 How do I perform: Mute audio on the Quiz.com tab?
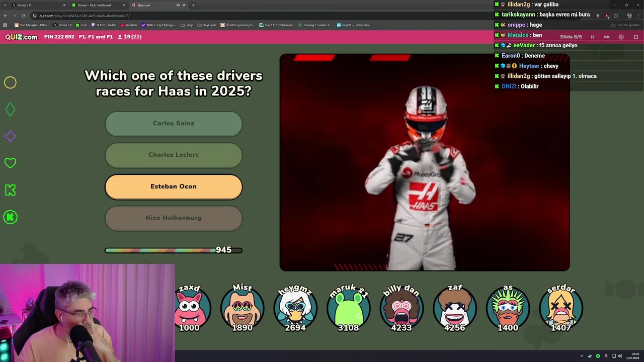178,5
